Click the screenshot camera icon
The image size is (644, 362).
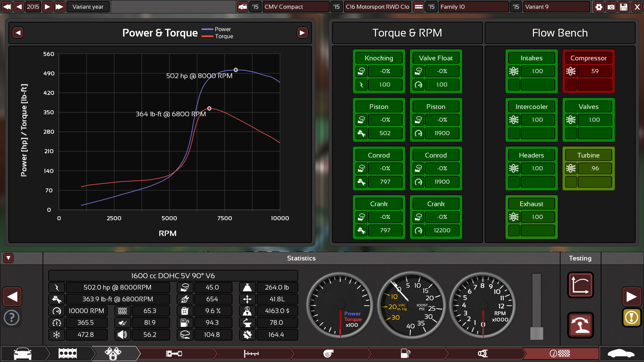611,7
